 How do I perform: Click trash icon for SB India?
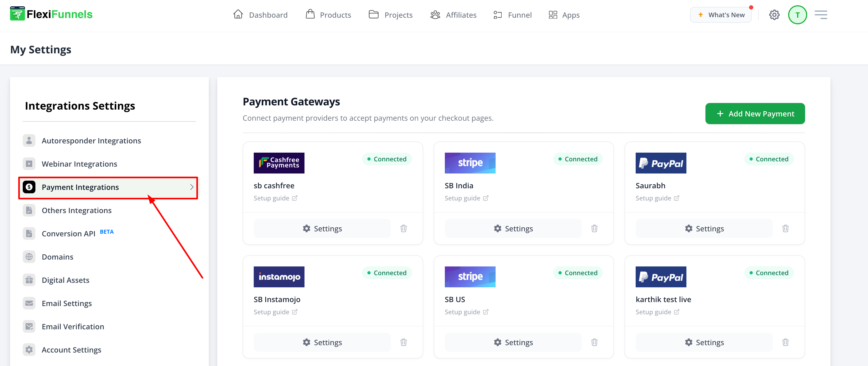(594, 229)
